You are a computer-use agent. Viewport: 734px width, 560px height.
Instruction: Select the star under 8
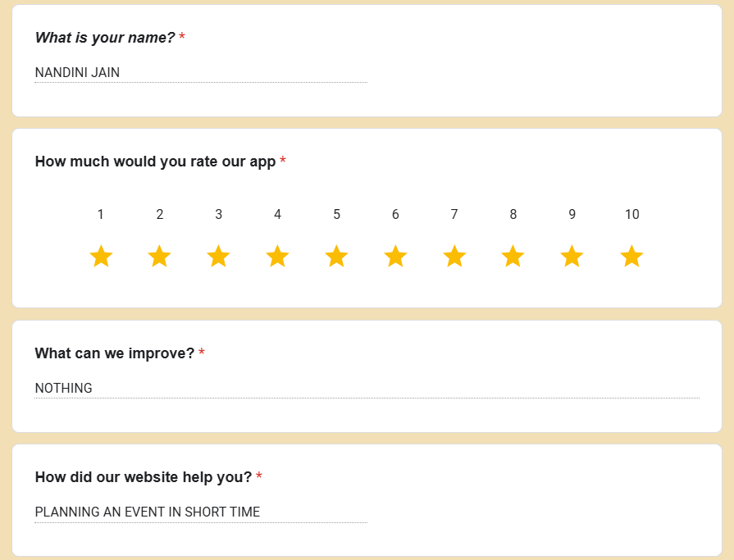coord(513,257)
